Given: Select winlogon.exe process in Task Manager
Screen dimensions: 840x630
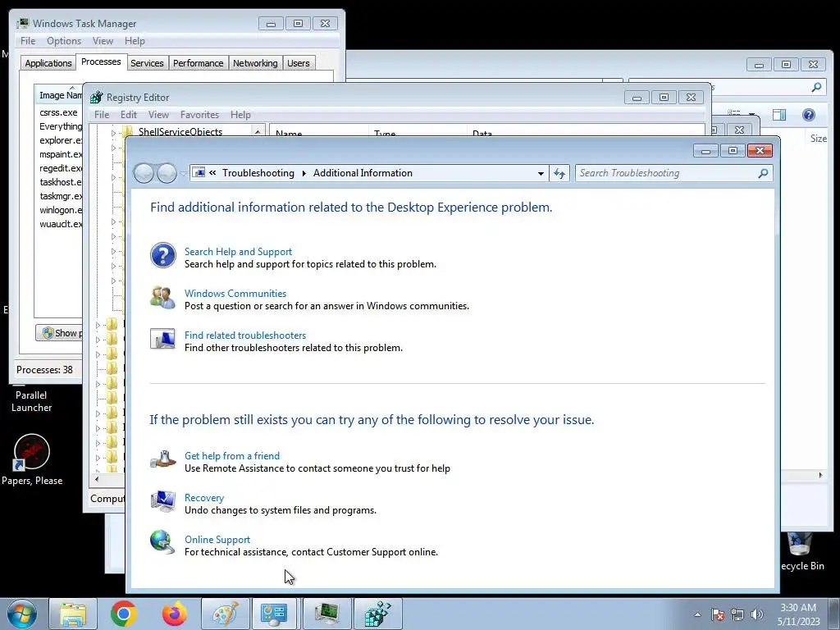Looking at the screenshot, I should pos(61,210).
